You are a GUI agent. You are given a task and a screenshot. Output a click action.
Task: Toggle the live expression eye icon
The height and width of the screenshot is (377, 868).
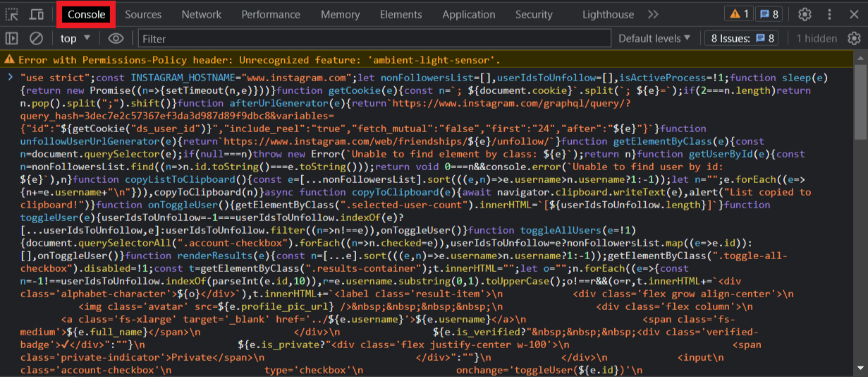coord(116,38)
